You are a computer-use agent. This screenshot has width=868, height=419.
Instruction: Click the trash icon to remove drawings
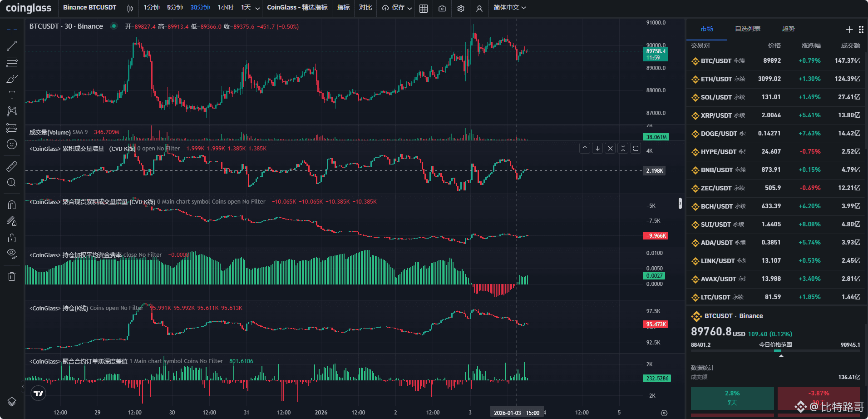pyautogui.click(x=12, y=276)
